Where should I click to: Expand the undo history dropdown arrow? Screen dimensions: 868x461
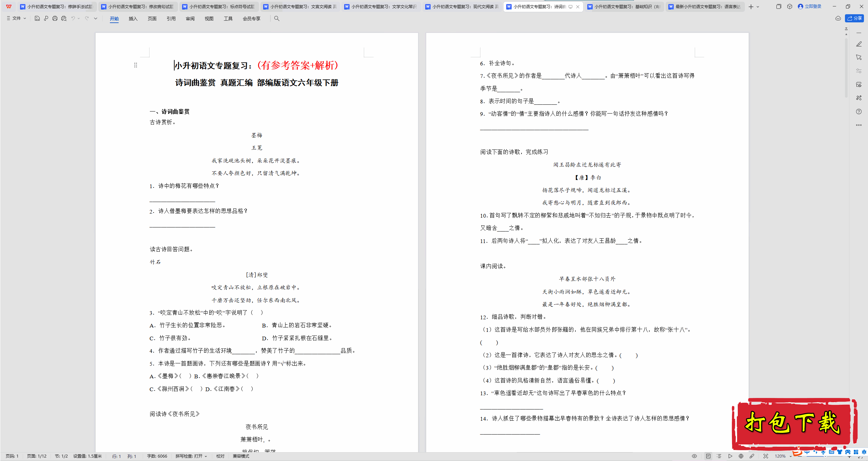pyautogui.click(x=79, y=19)
